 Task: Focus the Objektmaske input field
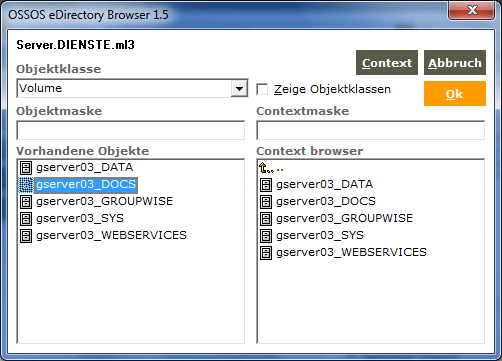pyautogui.click(x=131, y=130)
